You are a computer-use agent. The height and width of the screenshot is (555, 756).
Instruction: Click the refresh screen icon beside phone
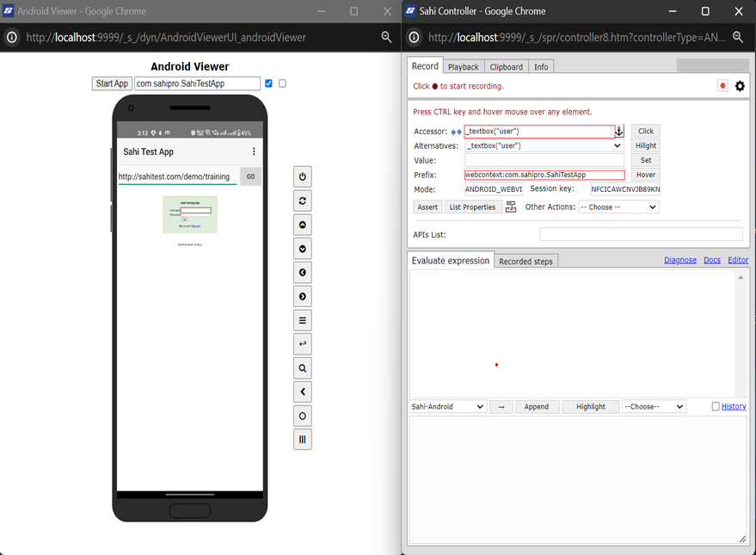(x=303, y=201)
